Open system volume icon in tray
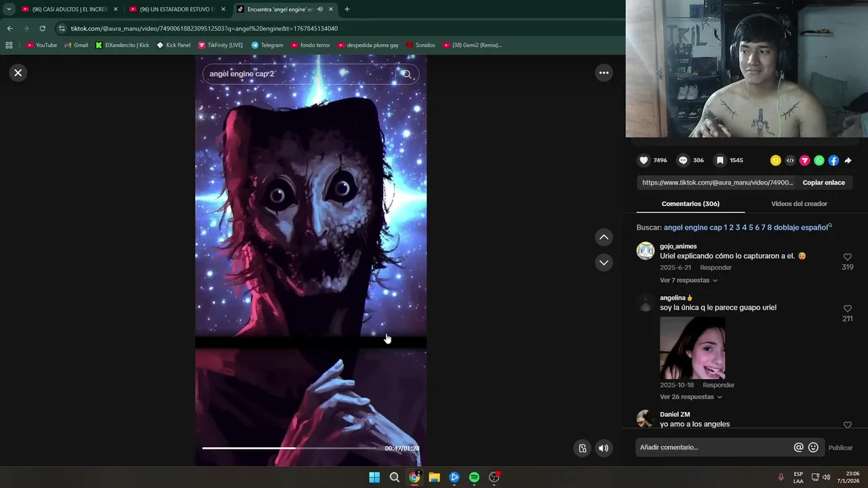 coord(826,477)
